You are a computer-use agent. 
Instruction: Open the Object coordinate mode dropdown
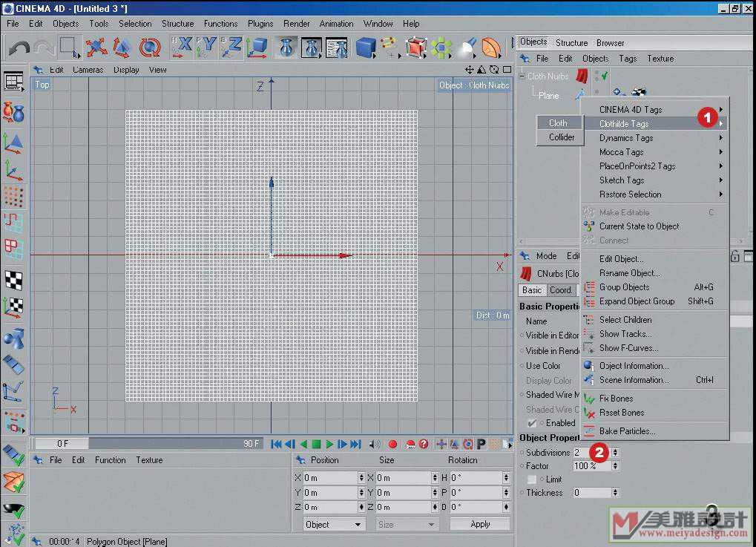tap(332, 524)
